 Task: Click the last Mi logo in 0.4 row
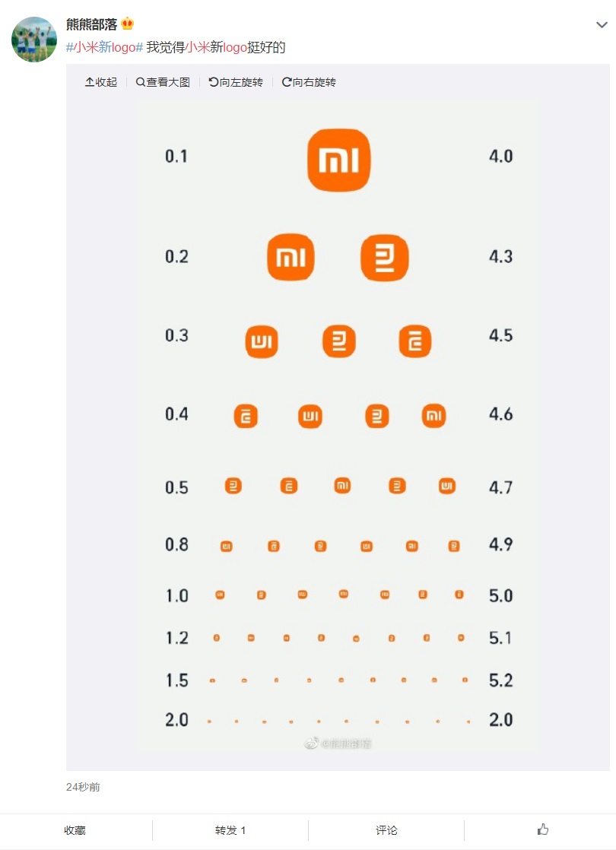click(433, 416)
